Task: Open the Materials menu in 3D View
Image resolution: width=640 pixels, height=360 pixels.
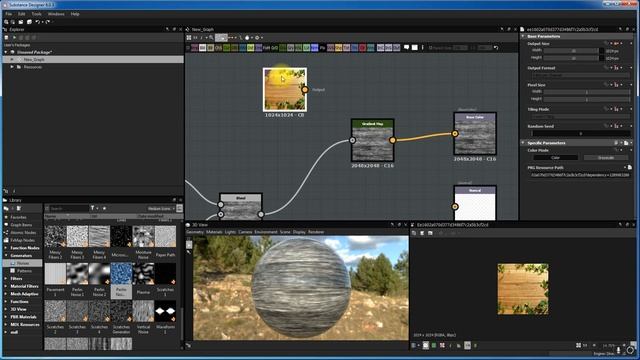Action: point(214,232)
